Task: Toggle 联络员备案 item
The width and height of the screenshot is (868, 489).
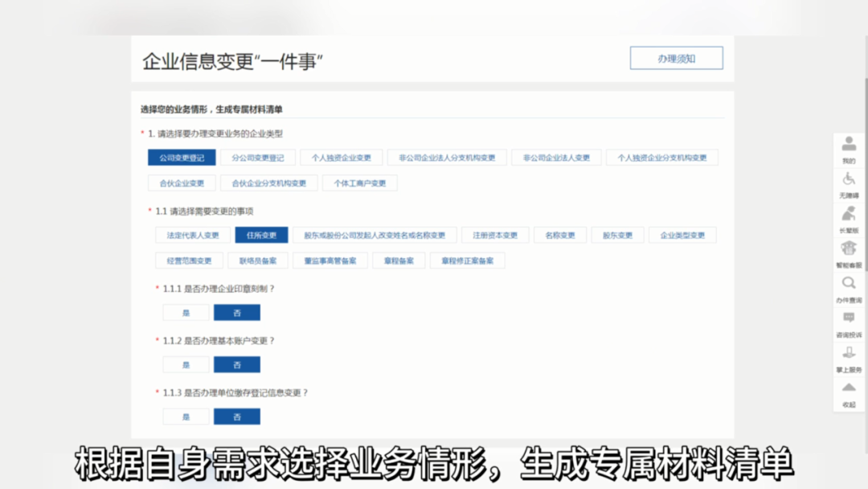Action: [257, 261]
